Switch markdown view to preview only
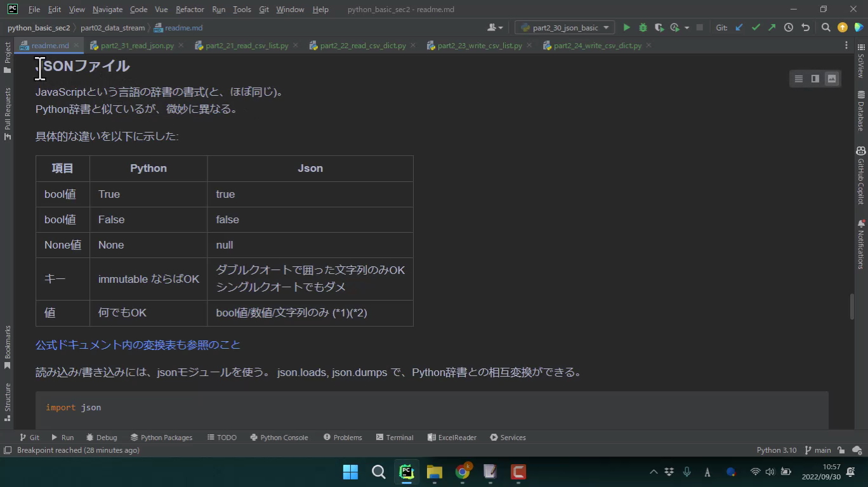This screenshot has height=487, width=868. [x=832, y=79]
